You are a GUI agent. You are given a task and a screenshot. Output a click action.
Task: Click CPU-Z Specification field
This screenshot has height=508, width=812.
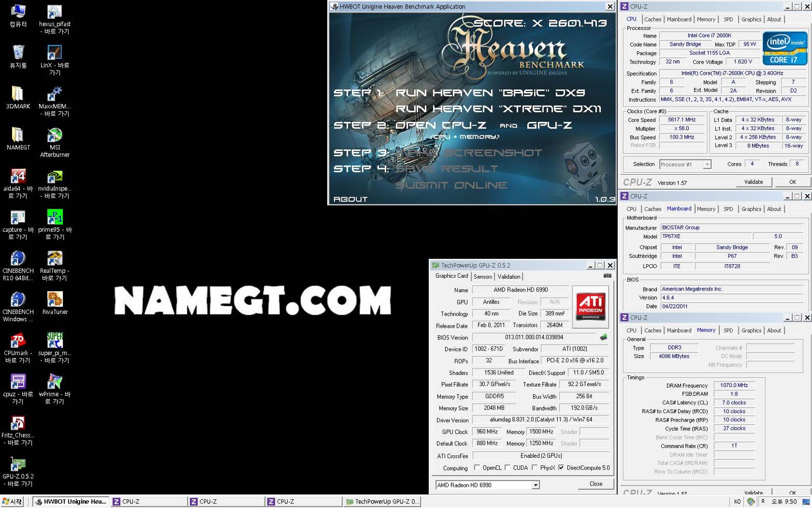coord(732,73)
